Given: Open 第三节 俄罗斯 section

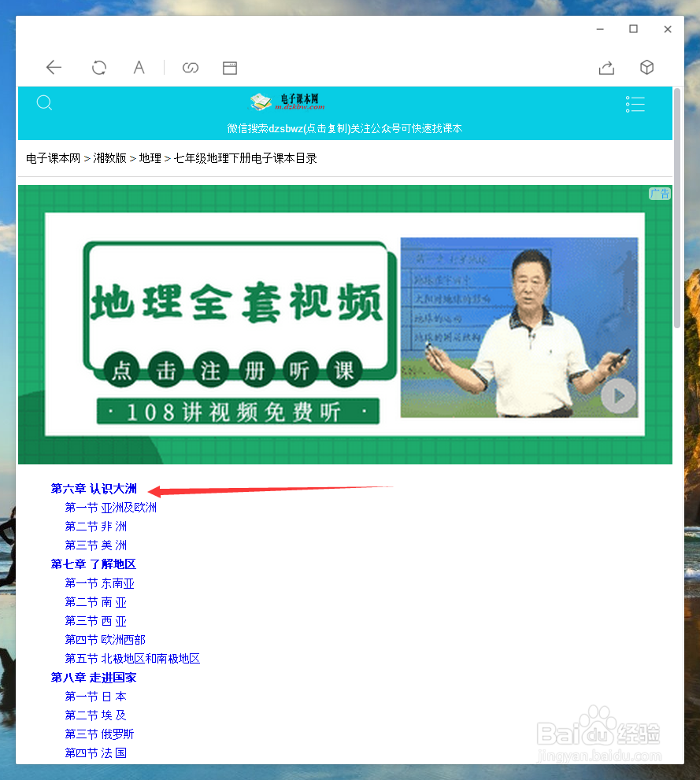Looking at the screenshot, I should click(x=99, y=734).
